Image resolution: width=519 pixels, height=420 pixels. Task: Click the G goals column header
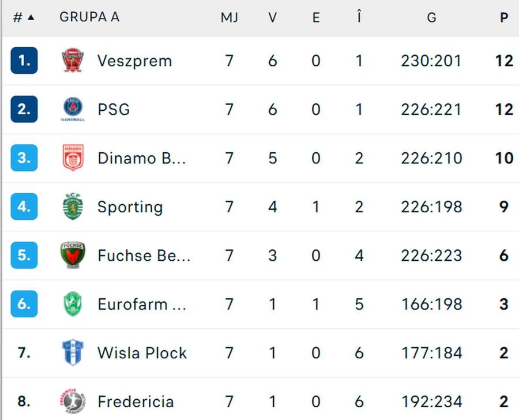pyautogui.click(x=431, y=17)
